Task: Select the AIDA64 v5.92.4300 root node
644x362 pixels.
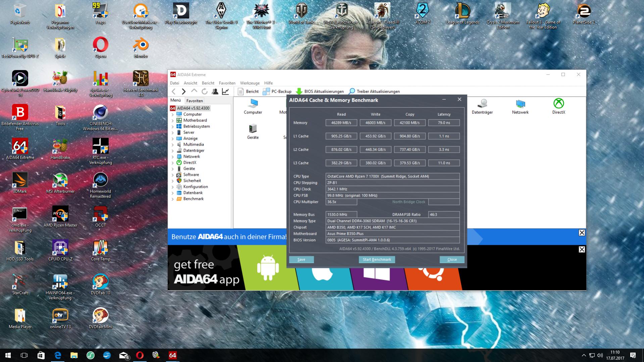Action: [190, 108]
